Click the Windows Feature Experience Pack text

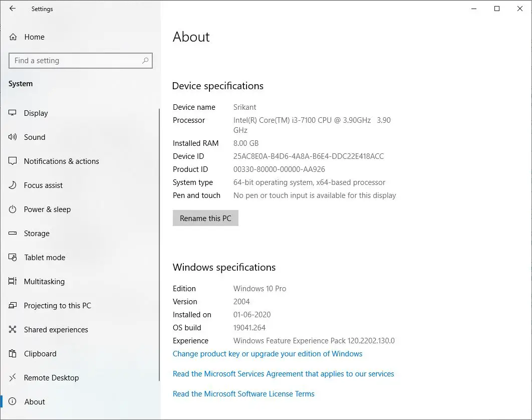pyautogui.click(x=314, y=340)
